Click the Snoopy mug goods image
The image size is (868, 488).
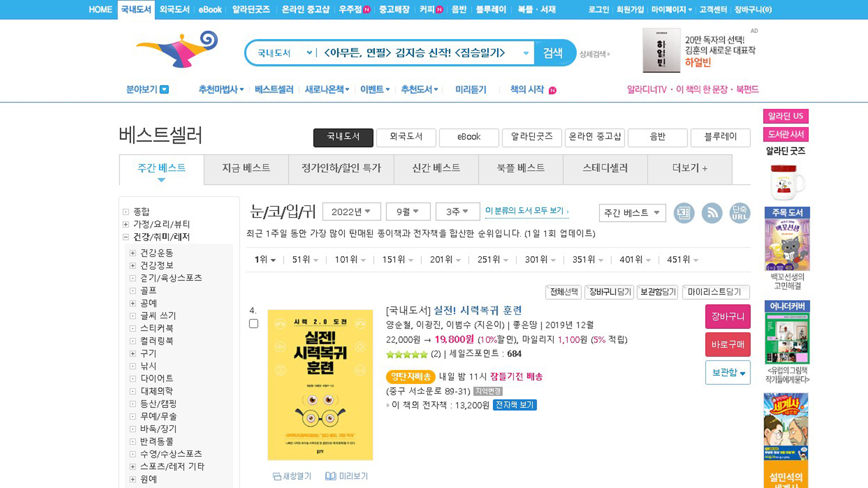786,182
